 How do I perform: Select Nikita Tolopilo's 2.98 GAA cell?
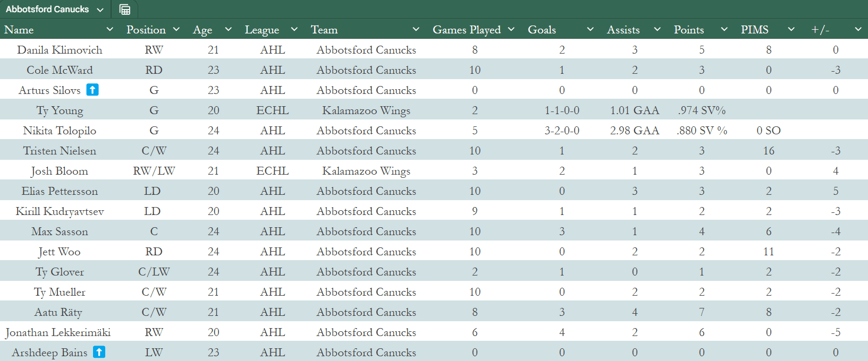pos(635,131)
